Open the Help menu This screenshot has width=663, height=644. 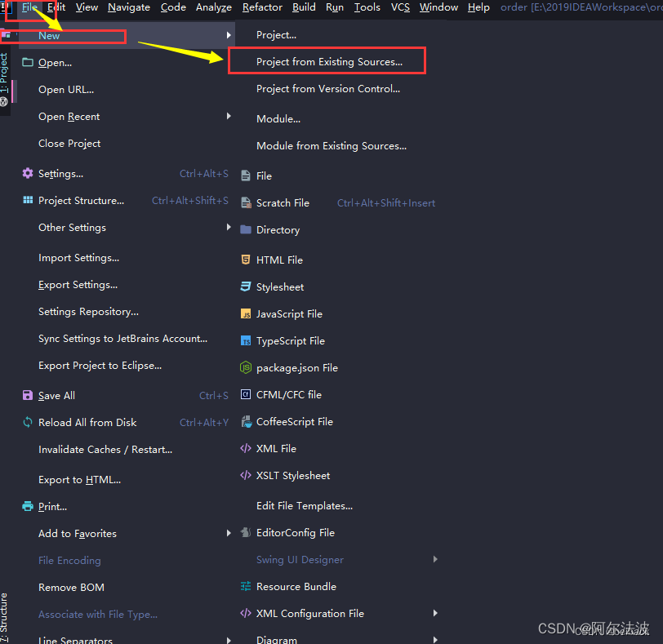click(x=478, y=7)
